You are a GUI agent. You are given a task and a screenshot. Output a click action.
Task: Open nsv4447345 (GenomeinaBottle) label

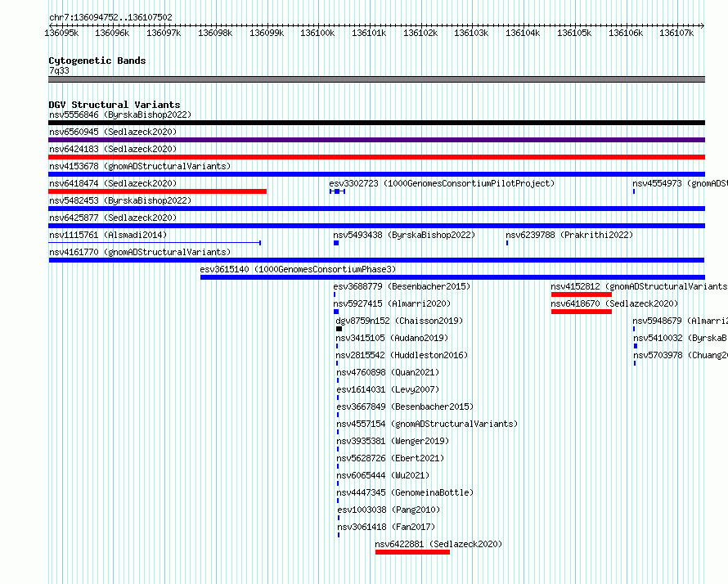tap(405, 492)
